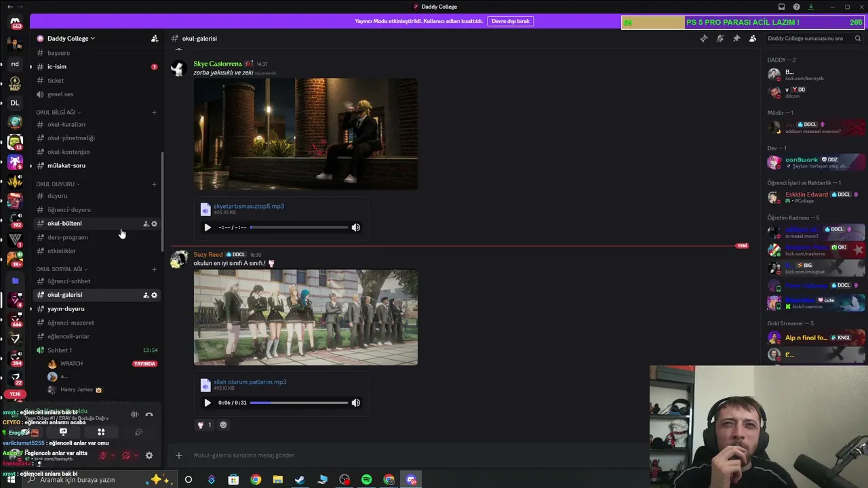Join the genel ses voice channel
868x488 pixels.
96,94
